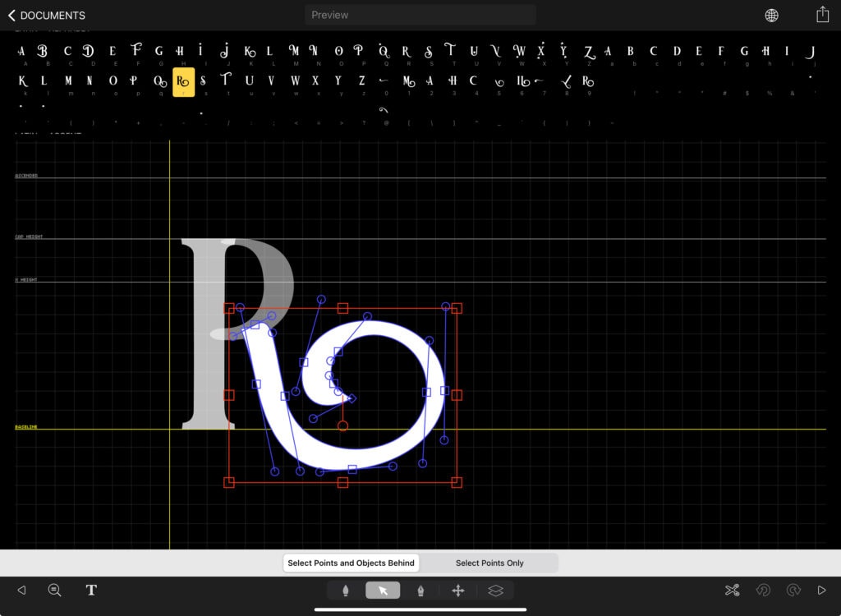This screenshot has width=841, height=616.
Task: Activate the arrow selection tool
Action: (383, 591)
